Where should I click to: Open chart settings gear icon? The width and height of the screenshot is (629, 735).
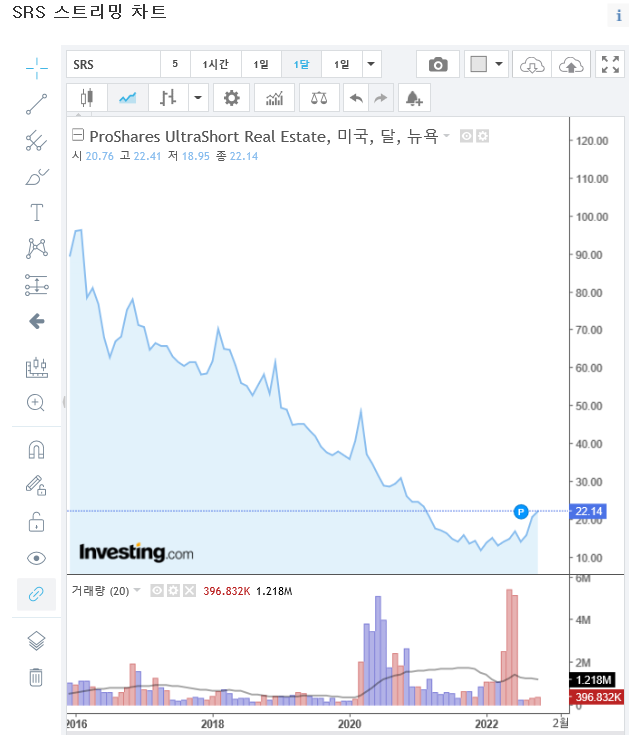pos(231,98)
